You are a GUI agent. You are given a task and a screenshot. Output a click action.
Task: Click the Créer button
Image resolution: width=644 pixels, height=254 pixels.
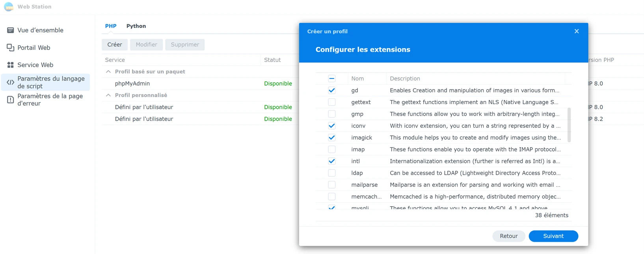point(115,45)
